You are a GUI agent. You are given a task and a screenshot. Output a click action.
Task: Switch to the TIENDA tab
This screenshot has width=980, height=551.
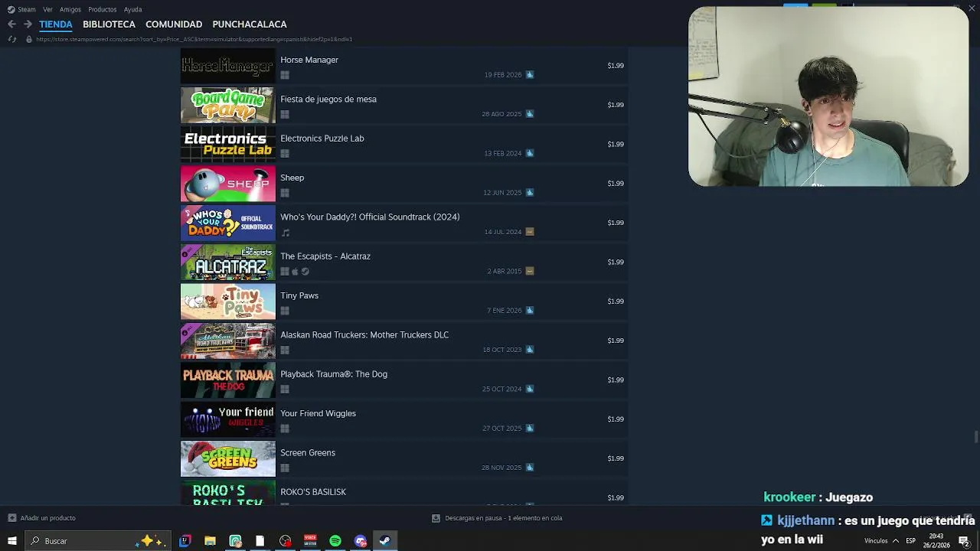[56, 24]
